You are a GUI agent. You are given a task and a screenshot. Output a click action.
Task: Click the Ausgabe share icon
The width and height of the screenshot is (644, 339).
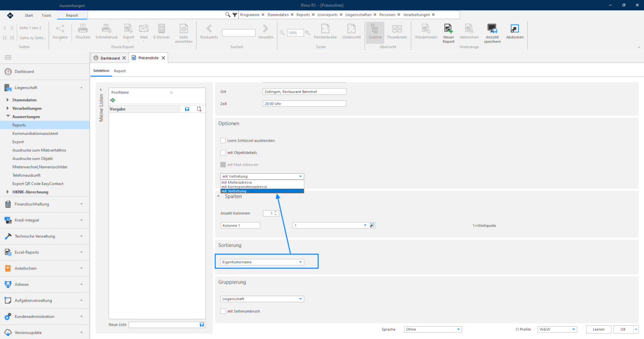pos(60,29)
